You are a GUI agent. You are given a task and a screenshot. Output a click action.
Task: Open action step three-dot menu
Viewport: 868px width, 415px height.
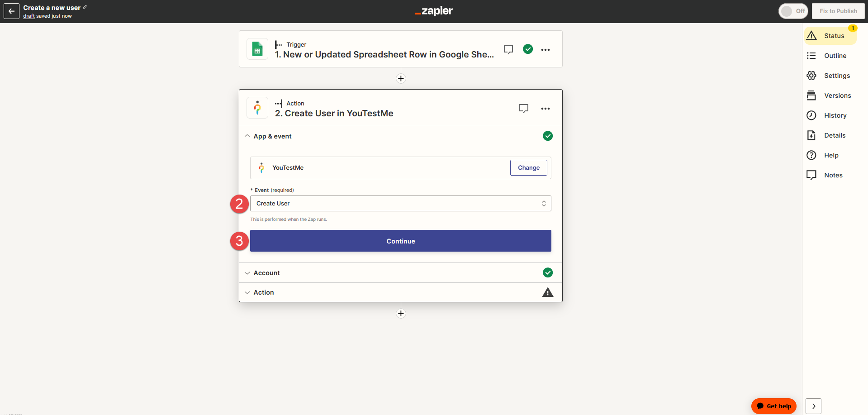point(545,108)
